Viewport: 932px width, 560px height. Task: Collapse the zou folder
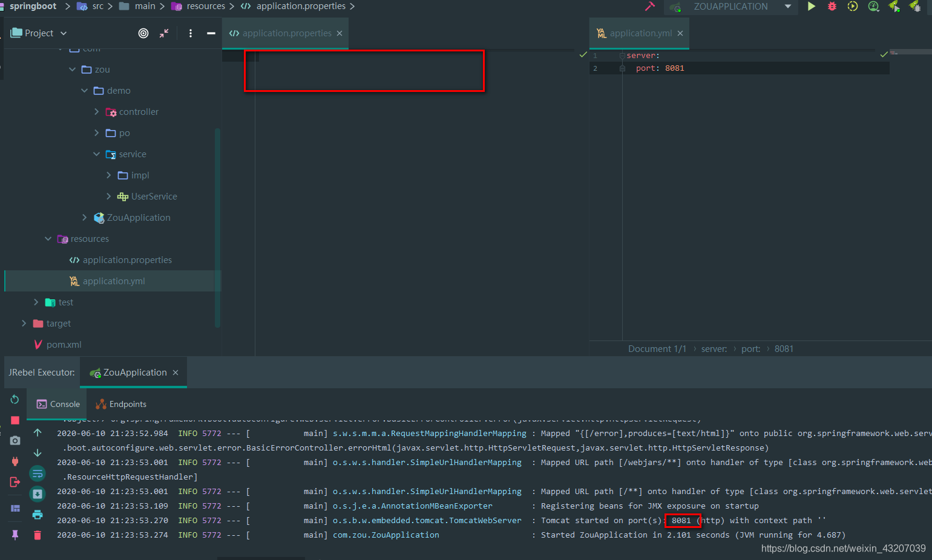[x=73, y=70]
